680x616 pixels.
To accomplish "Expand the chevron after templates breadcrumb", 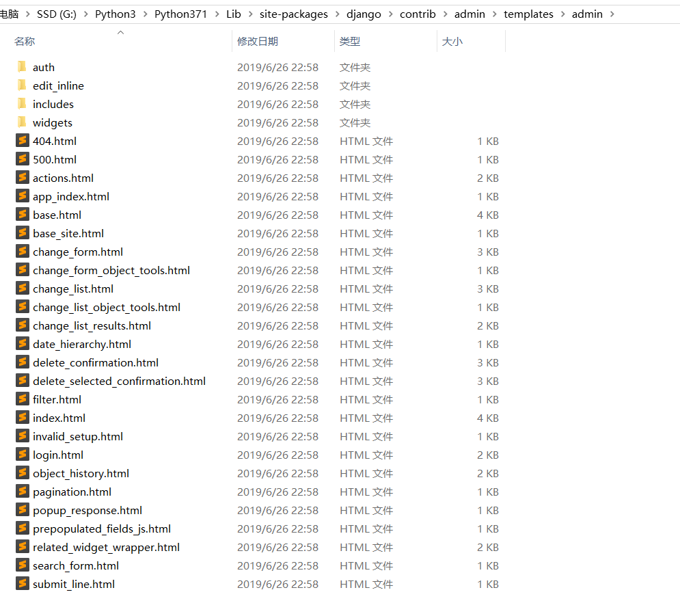I will click(x=562, y=14).
